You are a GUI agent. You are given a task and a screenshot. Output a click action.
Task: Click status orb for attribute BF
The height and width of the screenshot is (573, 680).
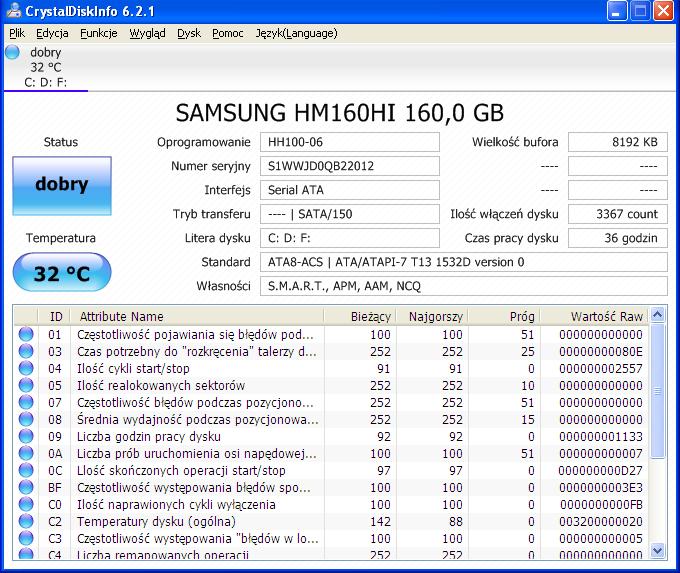point(26,487)
